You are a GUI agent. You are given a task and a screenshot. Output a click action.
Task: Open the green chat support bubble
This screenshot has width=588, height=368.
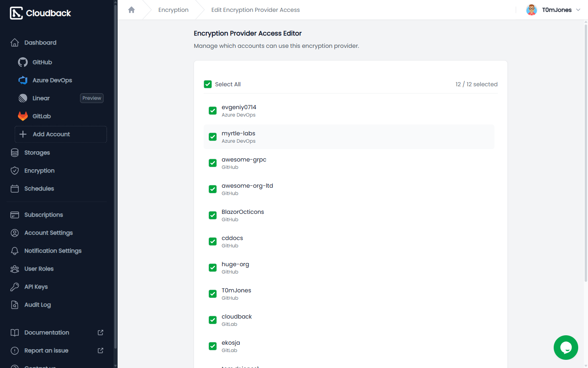(x=566, y=348)
